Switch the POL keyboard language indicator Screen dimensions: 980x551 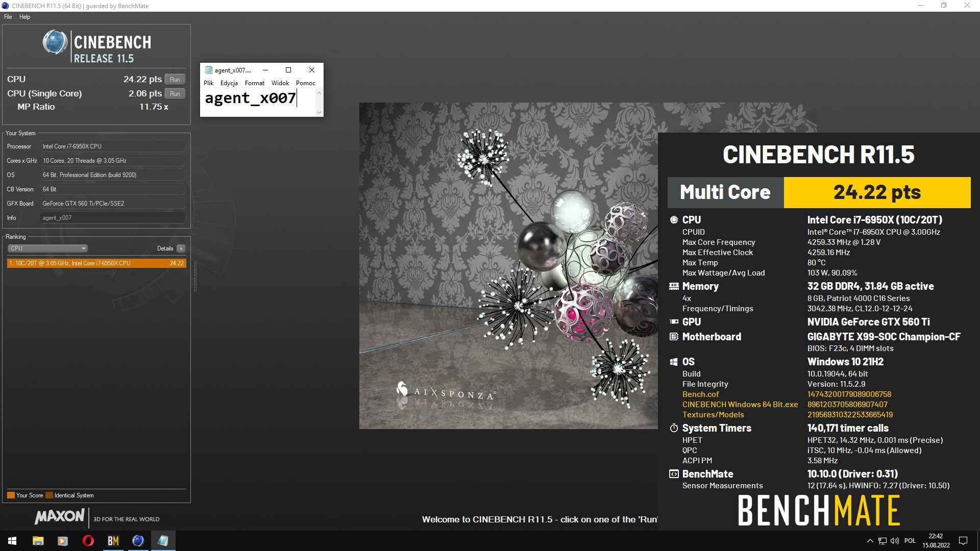click(910, 541)
